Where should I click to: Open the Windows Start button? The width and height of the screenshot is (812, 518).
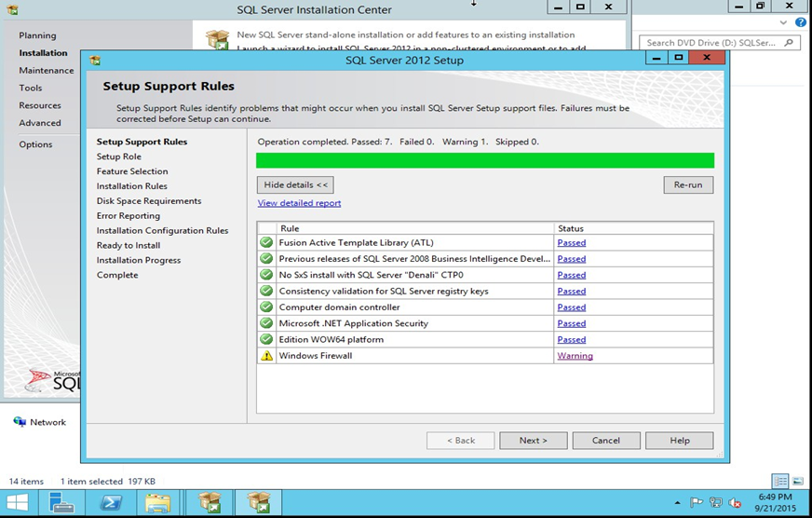[18, 503]
